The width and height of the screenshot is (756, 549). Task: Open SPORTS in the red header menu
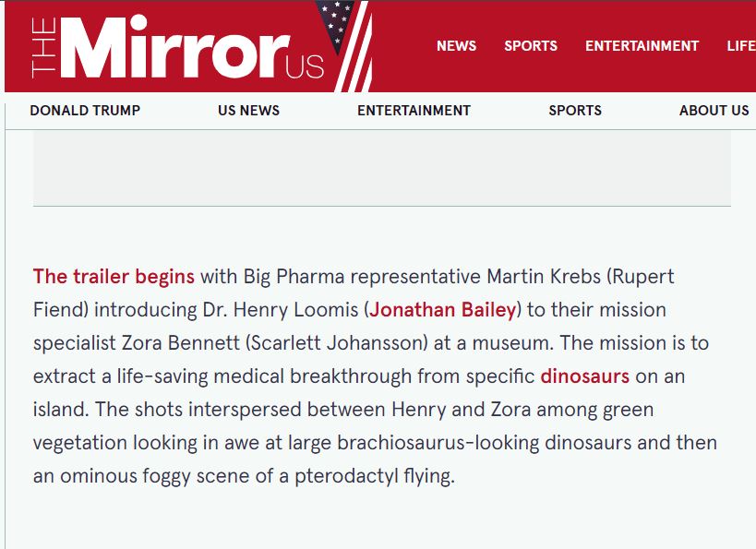click(531, 46)
